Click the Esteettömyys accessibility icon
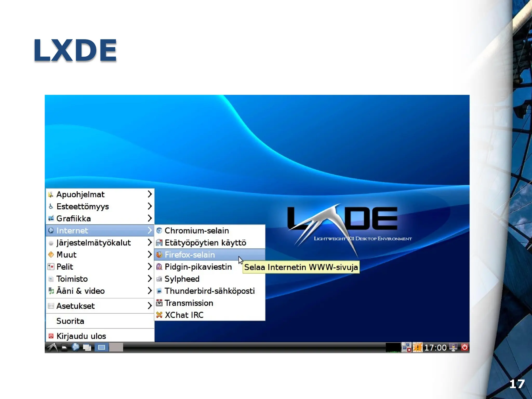This screenshot has width=532, height=399. [51, 207]
